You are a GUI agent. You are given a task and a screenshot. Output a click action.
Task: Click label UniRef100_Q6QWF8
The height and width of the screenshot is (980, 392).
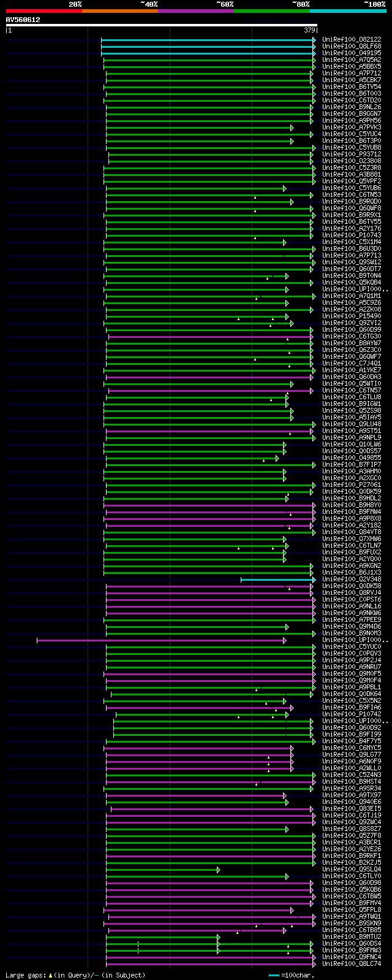tap(352, 208)
